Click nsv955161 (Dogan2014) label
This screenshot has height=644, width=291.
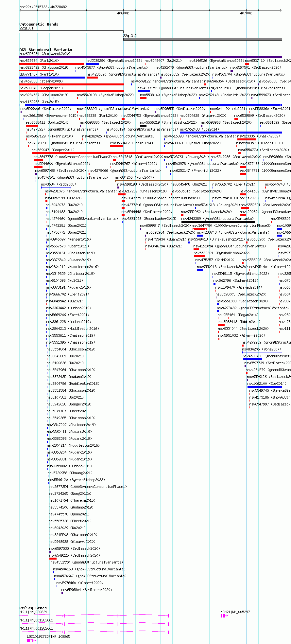pyautogui.click(x=238, y=315)
